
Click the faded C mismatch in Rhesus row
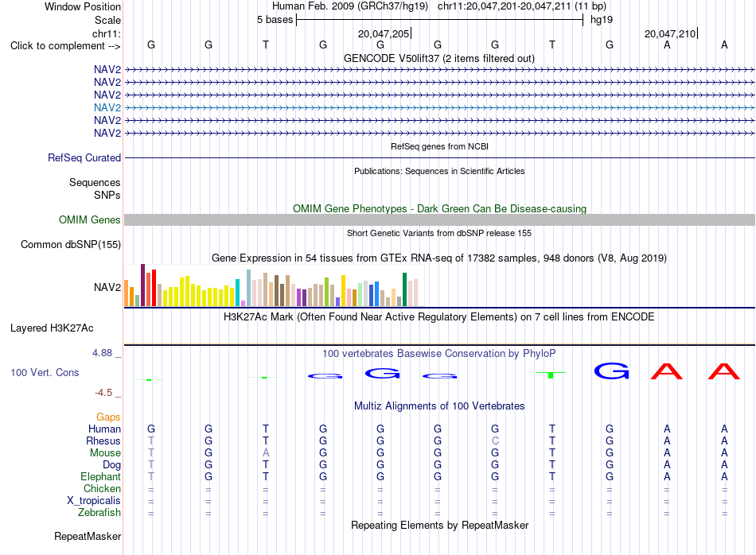pos(495,441)
